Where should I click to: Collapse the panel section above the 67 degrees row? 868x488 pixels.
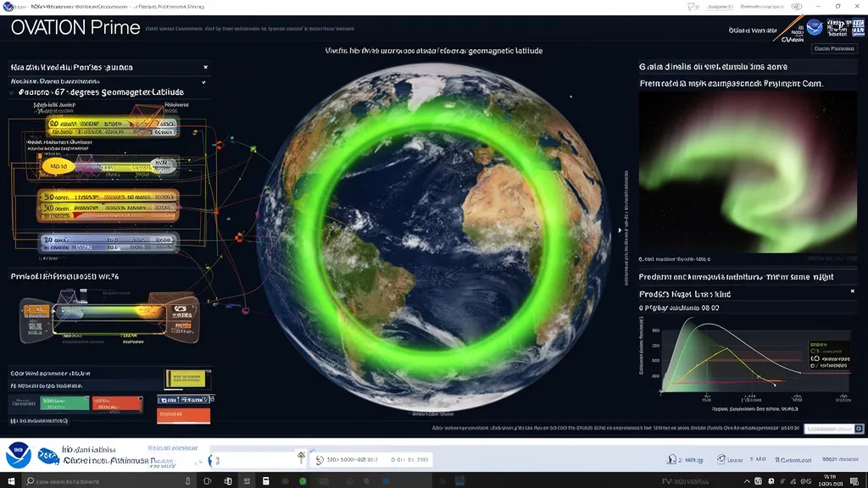(203, 82)
